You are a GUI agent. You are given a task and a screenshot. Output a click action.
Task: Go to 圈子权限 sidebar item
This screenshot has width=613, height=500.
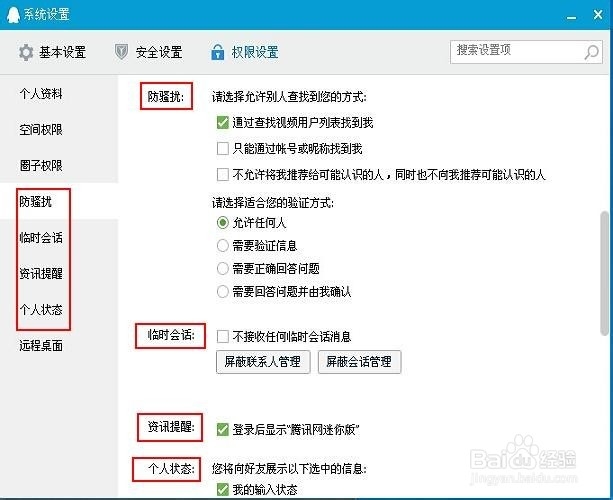pos(41,166)
